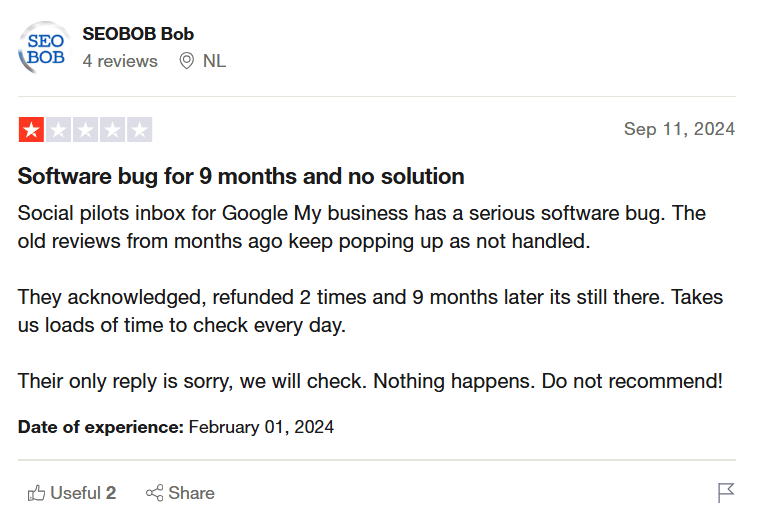Click the "Their only reply is sorry" paragraph

pos(370,381)
